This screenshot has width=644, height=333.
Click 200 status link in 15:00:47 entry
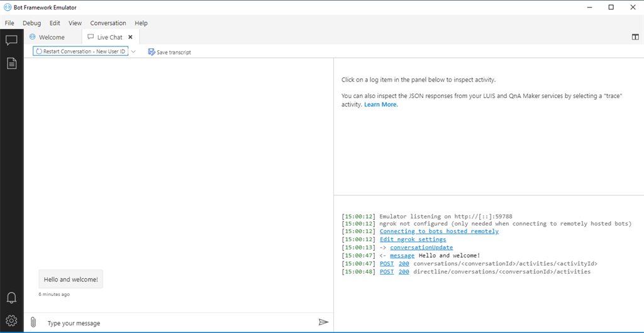[x=404, y=264]
